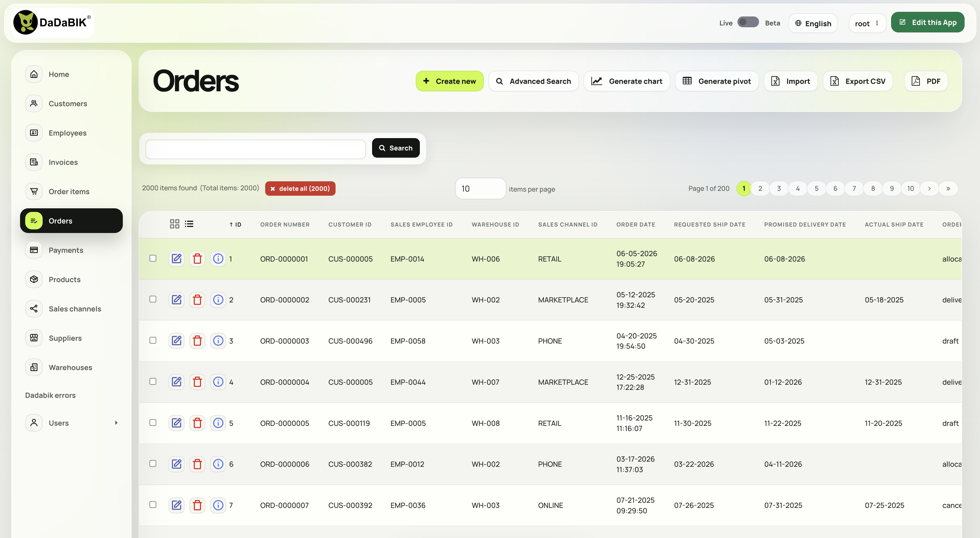
Task: Click Generate chart button
Action: point(627,81)
